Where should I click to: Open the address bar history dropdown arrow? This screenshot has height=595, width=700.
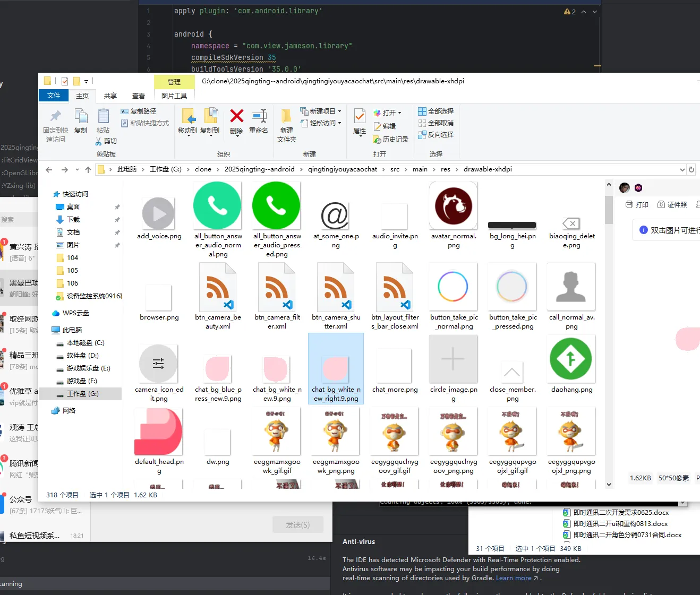(682, 170)
